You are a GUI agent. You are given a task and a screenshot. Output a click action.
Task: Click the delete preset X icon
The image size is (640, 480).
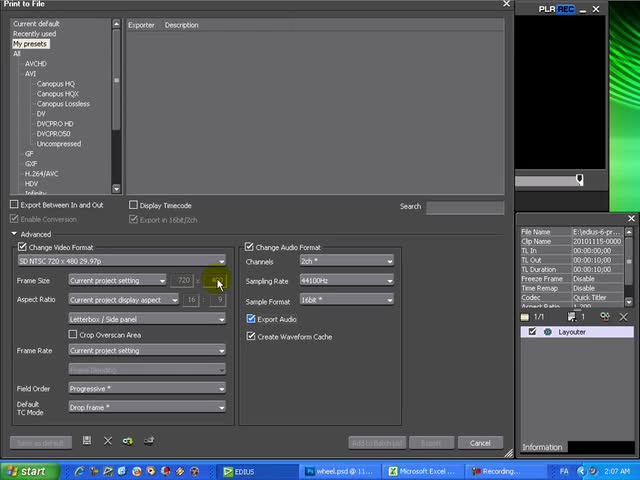[108, 441]
